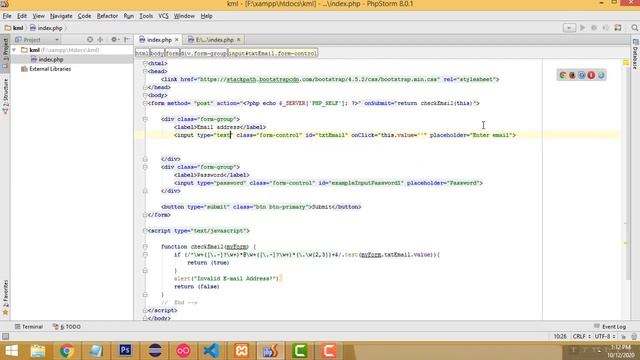Close the first index.php tab

[x=177, y=40]
